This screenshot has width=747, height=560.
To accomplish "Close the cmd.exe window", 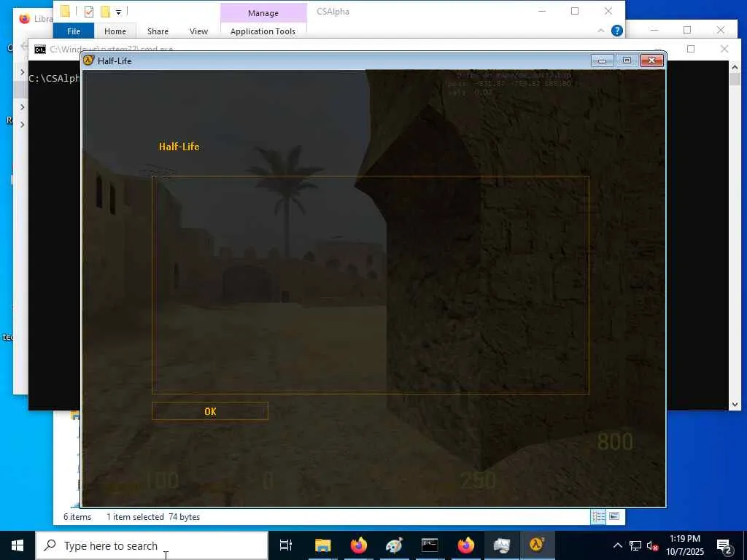I will tap(724, 49).
